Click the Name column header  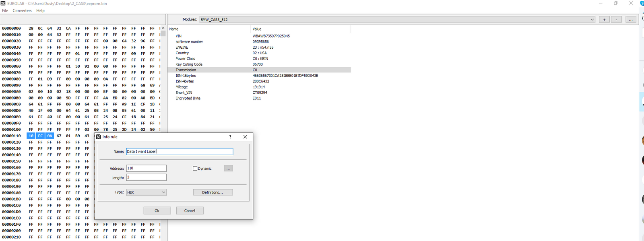(209, 29)
